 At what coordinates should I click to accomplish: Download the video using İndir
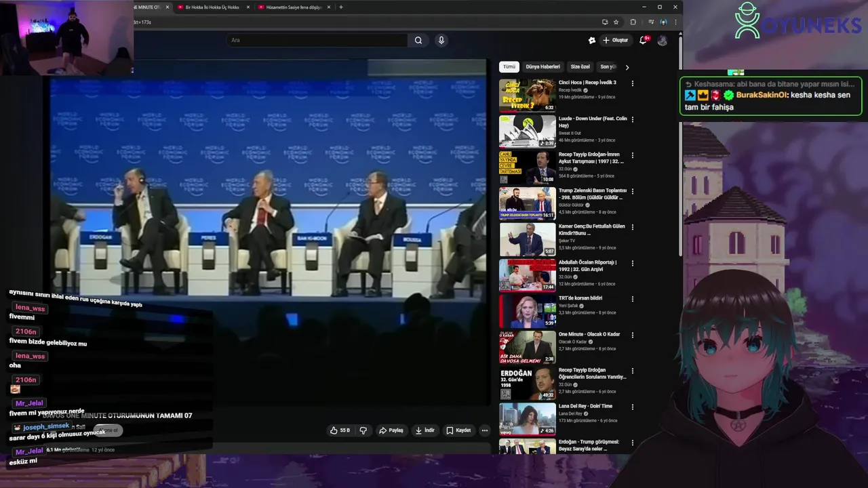(425, 430)
